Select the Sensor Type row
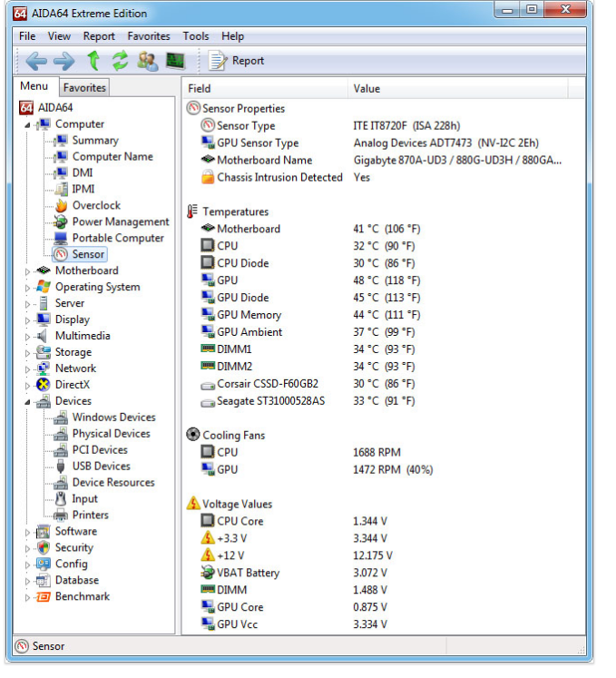The image size is (616, 678). [330, 126]
